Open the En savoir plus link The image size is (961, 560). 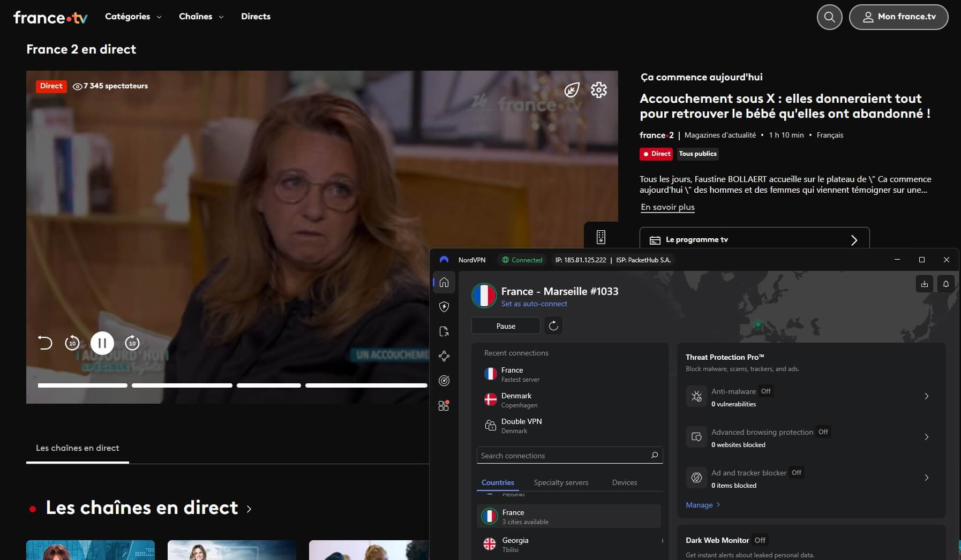pos(667,207)
